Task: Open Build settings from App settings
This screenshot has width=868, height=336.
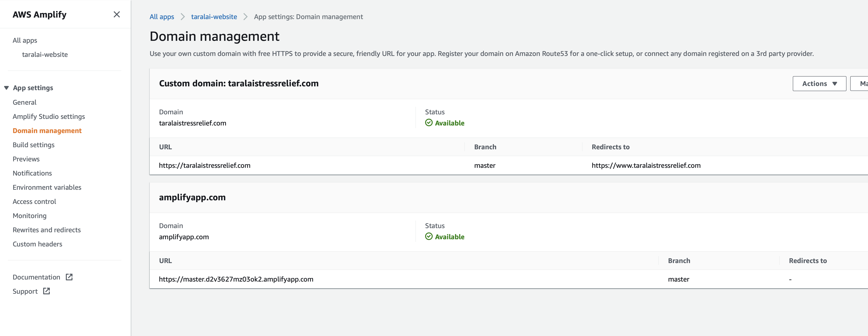Action: (x=33, y=145)
